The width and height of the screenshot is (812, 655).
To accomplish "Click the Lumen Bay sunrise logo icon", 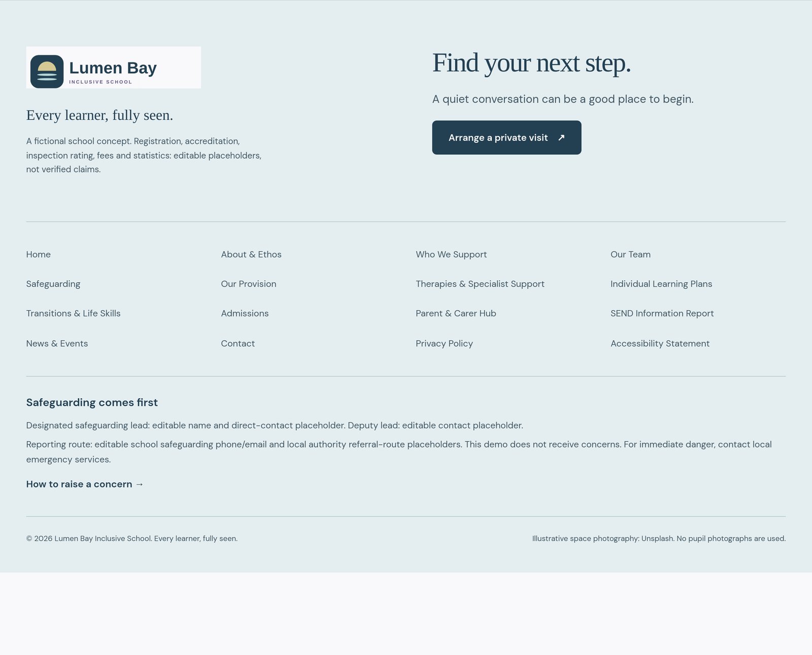I will [47, 72].
